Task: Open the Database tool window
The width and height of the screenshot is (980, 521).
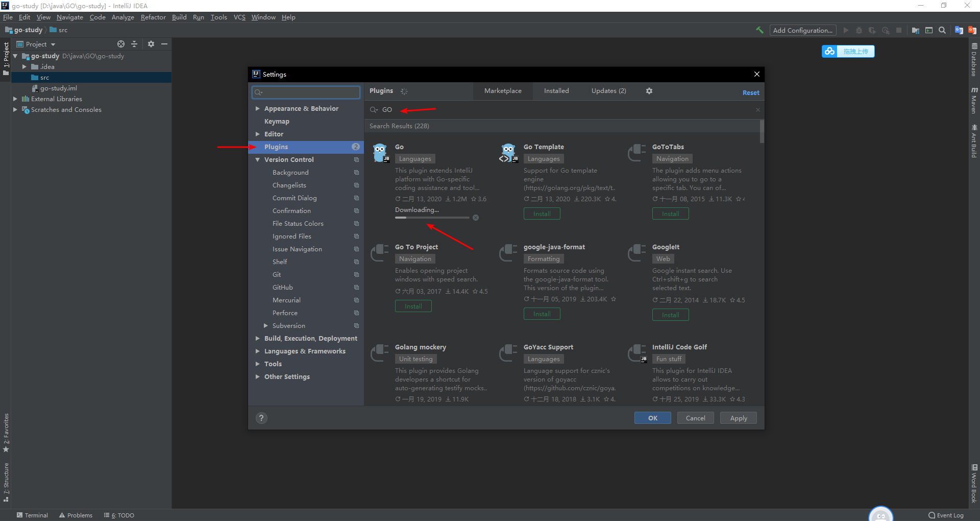Action: click(x=974, y=60)
